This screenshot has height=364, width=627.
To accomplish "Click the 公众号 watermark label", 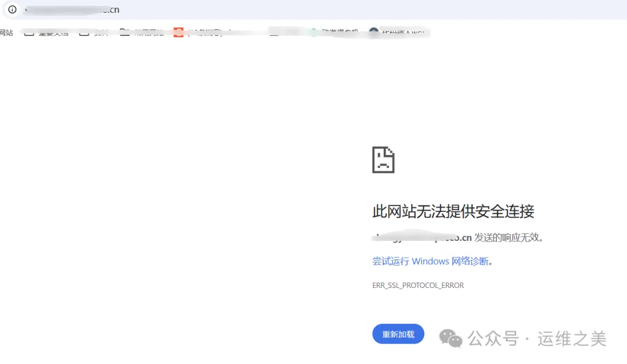I will click(493, 338).
